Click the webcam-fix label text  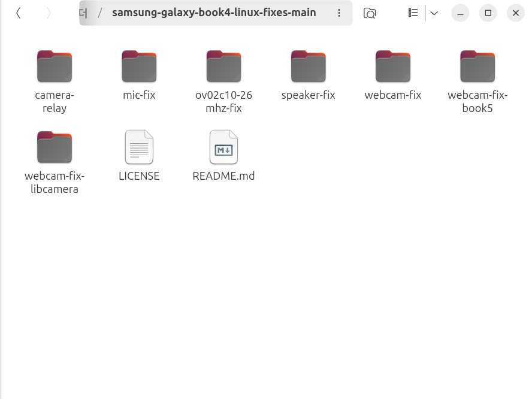393,95
